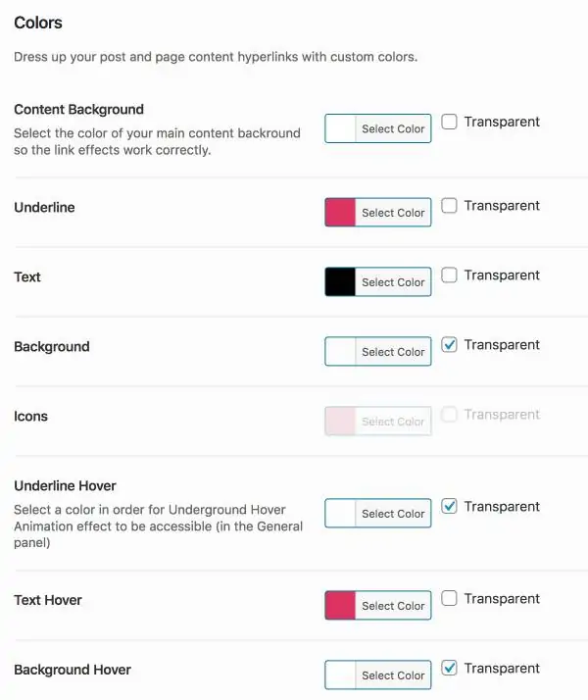Screen dimensions: 588x700
Task: Open Select Color for Background Hover
Action: point(393,675)
